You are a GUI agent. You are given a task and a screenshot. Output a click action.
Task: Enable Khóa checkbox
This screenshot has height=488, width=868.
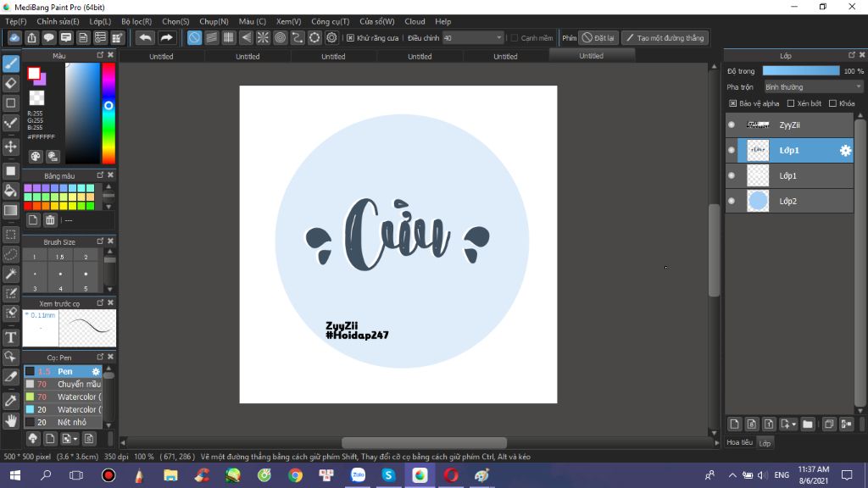(832, 103)
